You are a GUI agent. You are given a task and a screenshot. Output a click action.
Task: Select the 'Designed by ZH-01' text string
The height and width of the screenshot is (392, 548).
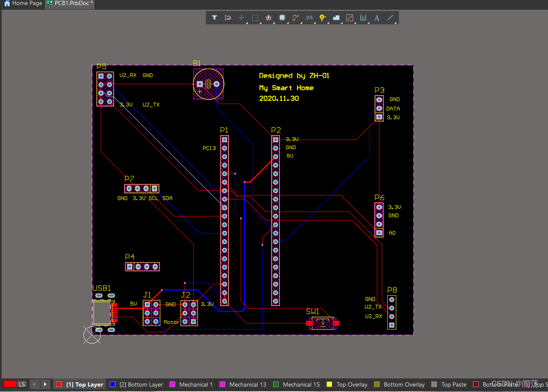(294, 76)
